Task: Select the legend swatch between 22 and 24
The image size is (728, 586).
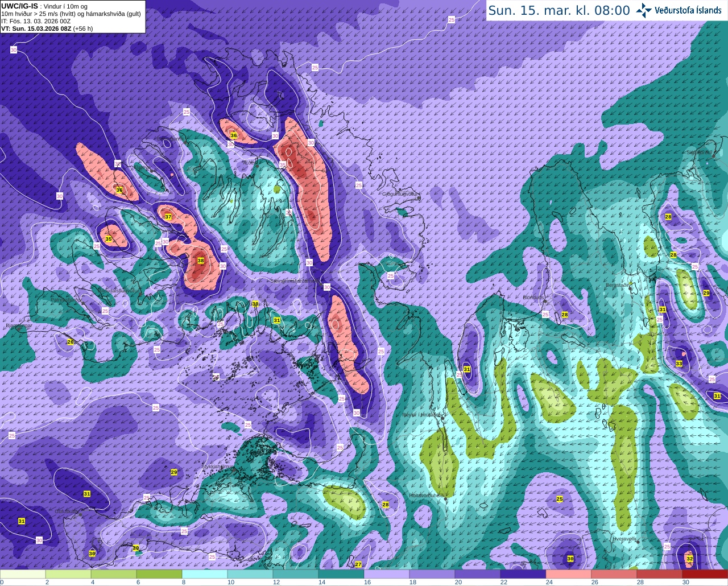Action: (523, 574)
